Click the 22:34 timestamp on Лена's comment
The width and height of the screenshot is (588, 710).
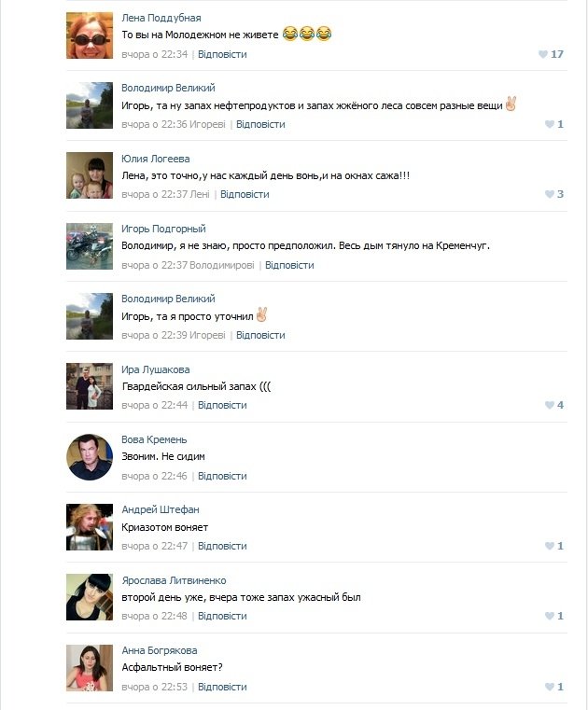[x=155, y=54]
